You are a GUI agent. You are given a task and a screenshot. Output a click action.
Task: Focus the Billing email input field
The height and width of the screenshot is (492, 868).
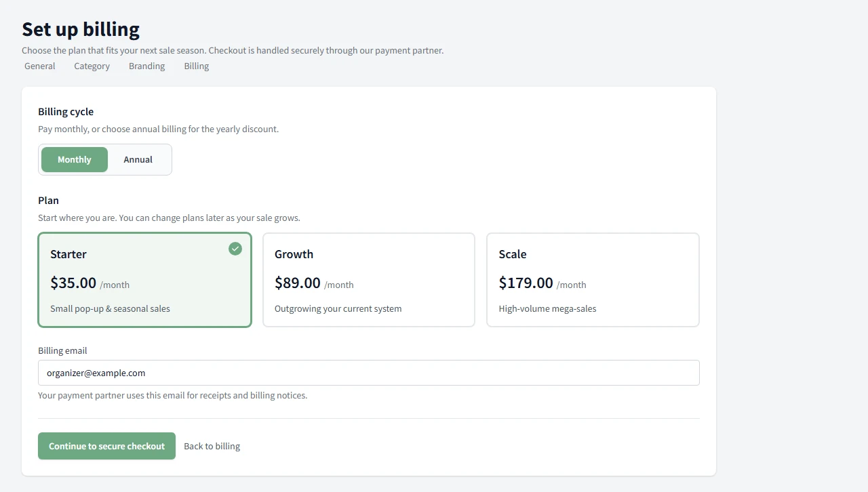point(369,373)
